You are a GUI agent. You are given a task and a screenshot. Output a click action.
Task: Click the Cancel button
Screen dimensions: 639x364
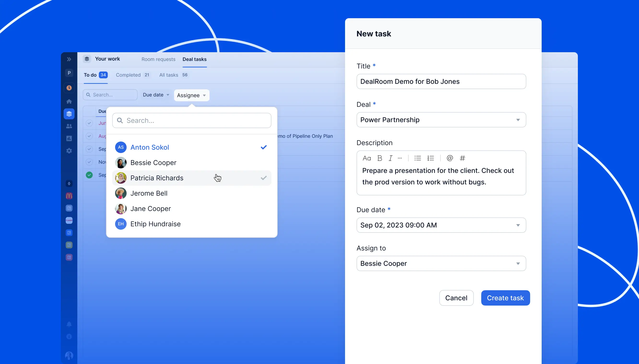456,298
